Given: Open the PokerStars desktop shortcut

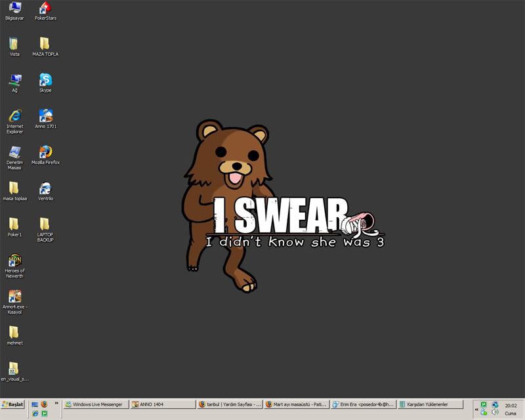Looking at the screenshot, I should (x=45, y=9).
